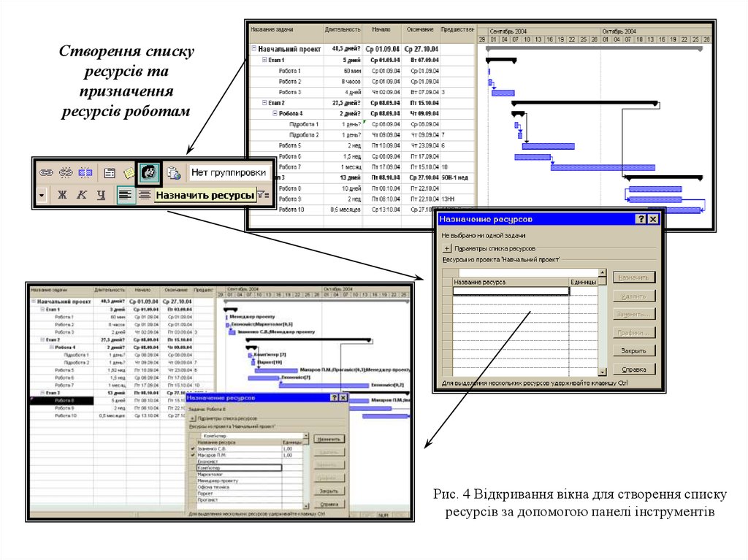This screenshot has height=560, width=748.
Task: Click the Split Task icon
Action: tap(85, 173)
